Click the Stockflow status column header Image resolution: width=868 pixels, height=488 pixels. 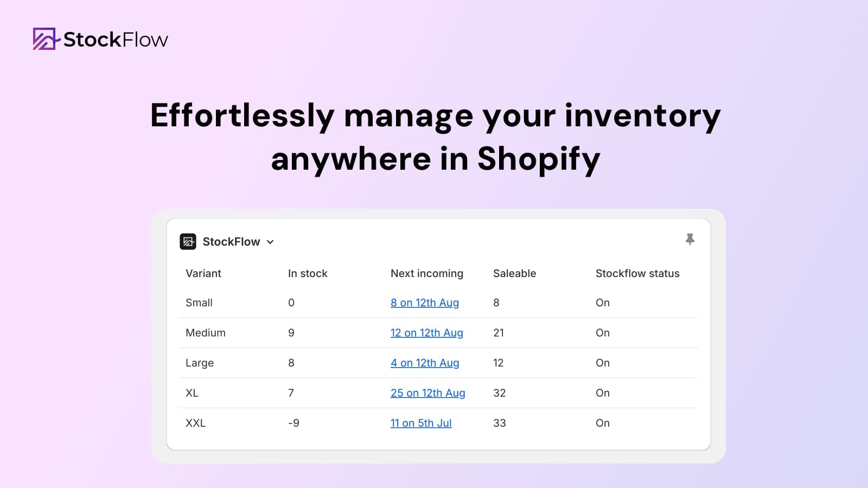coord(637,274)
